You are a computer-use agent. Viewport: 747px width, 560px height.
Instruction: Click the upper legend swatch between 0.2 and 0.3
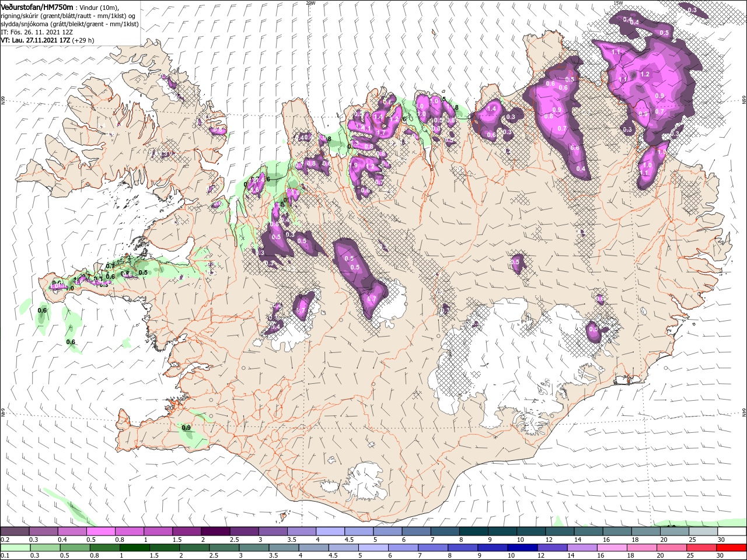(x=15, y=531)
